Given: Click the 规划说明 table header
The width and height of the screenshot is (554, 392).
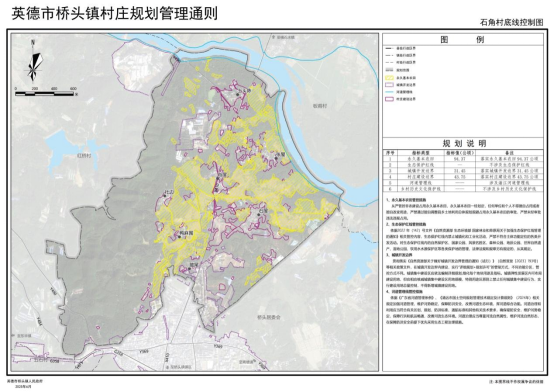Looking at the screenshot, I should (464, 144).
